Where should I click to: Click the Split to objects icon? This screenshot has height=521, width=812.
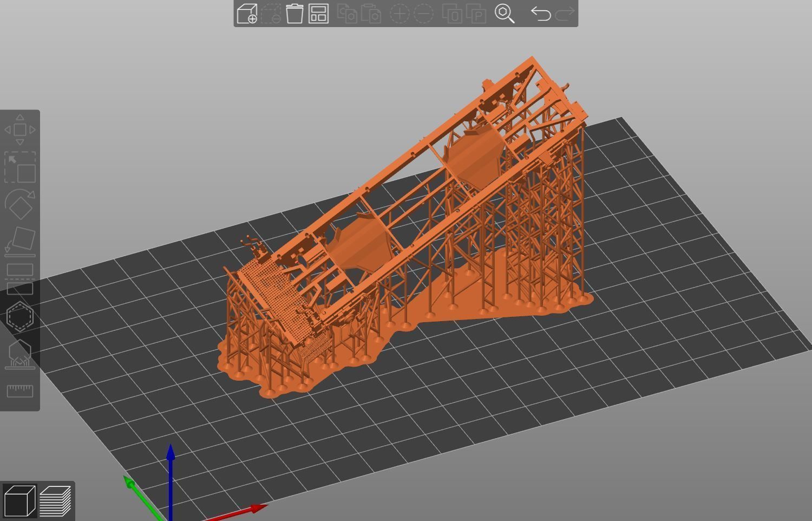tap(452, 14)
